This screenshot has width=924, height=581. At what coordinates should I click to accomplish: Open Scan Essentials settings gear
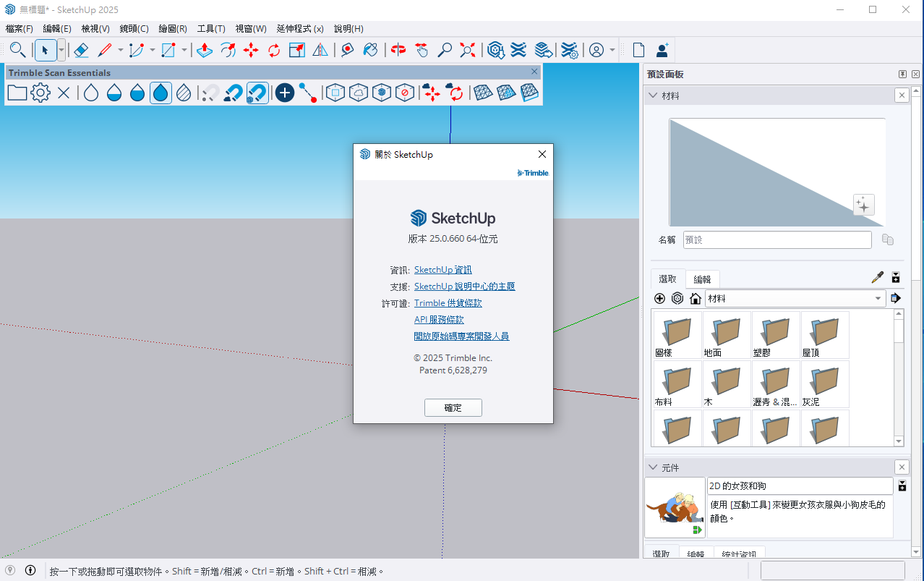40,93
